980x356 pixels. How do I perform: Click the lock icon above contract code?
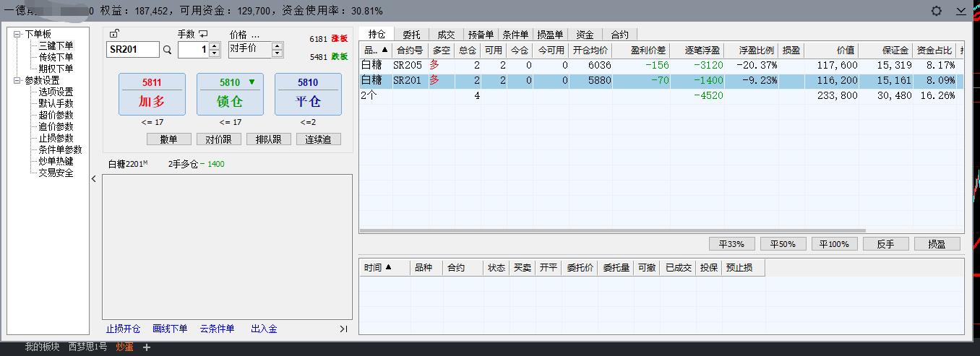coord(115,34)
